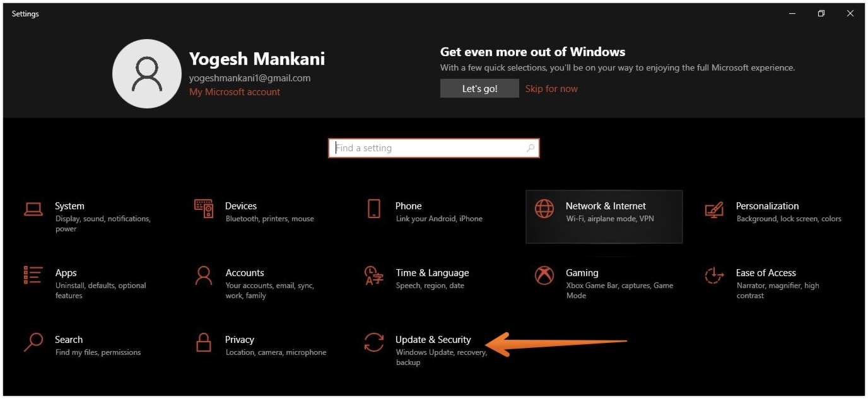Open My Microsoft account
The width and height of the screenshot is (868, 399).
[235, 91]
